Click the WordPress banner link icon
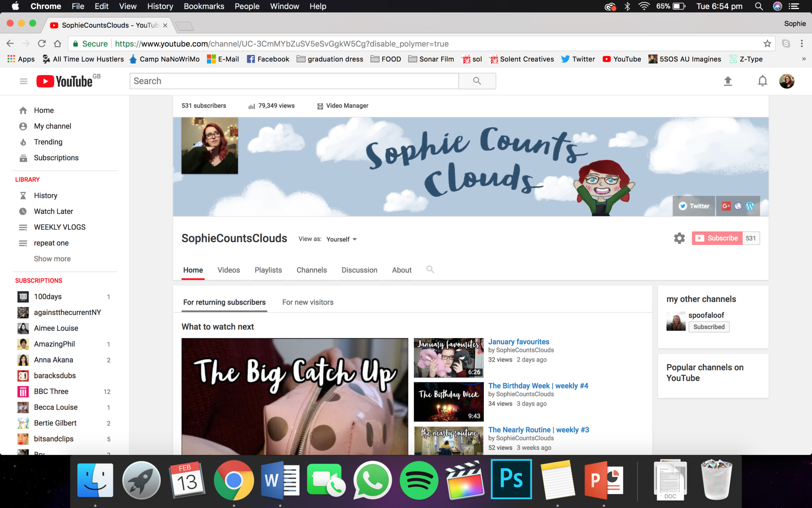 (x=750, y=206)
